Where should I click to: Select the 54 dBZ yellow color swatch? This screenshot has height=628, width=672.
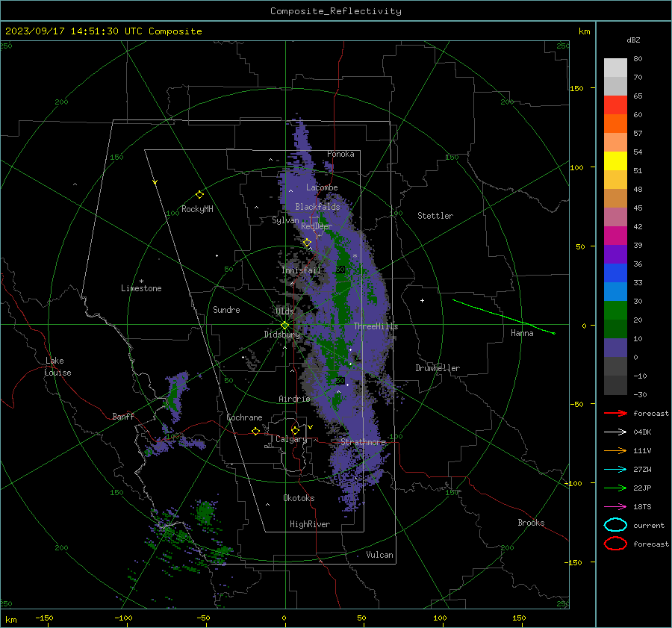(x=615, y=161)
